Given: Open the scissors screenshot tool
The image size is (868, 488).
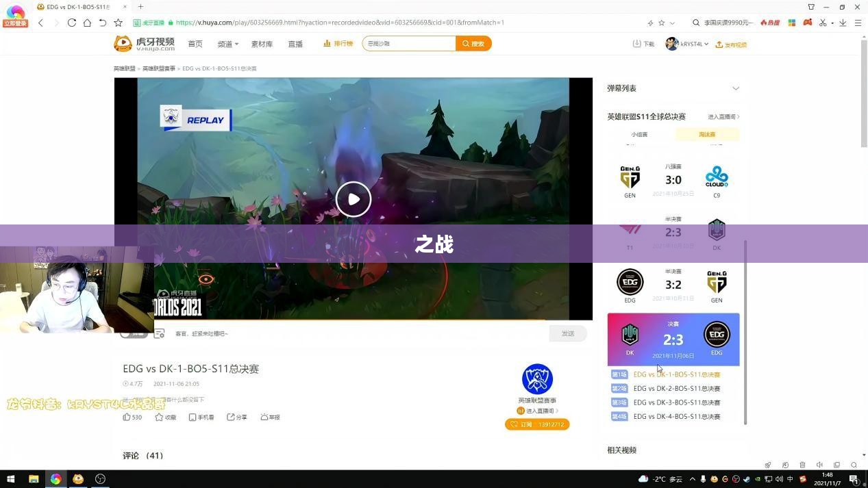Looking at the screenshot, I should [x=823, y=23].
